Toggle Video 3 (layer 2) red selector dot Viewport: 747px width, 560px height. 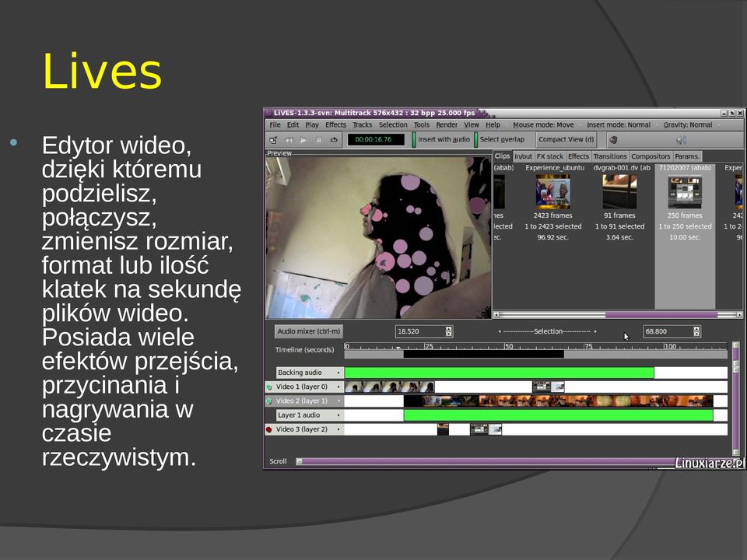click(x=269, y=429)
